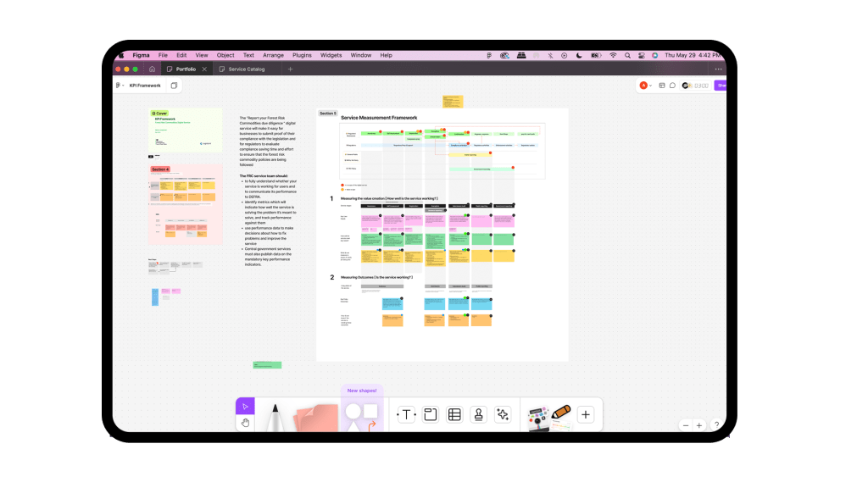Toggle the layout view icon
Image resolution: width=868 pixels, height=488 pixels.
(x=662, y=86)
